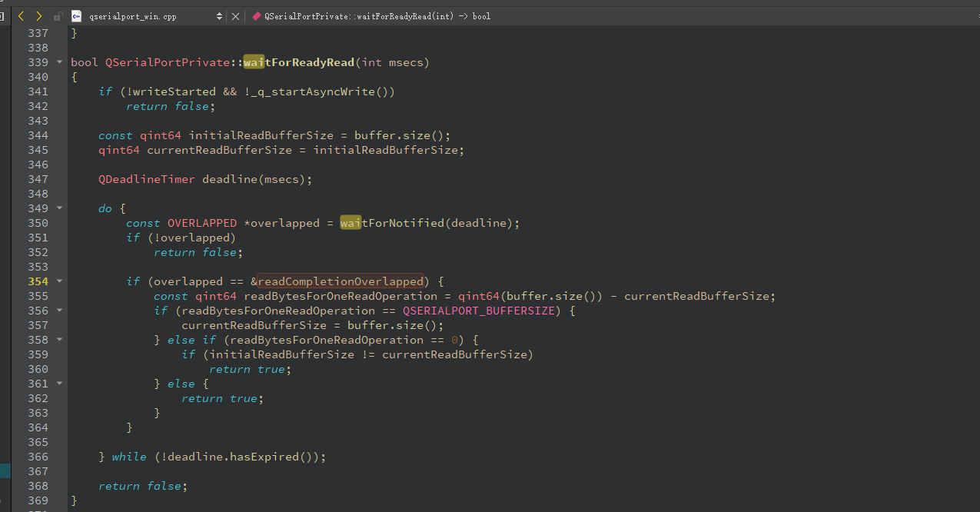Click the waitForNotified call on line 350
Screen dimensions: 980x512
coord(392,223)
